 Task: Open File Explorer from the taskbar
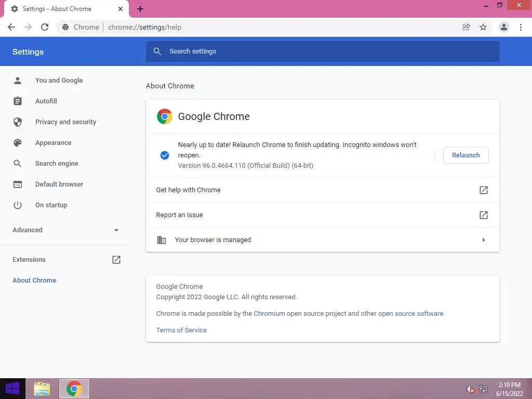[42, 389]
